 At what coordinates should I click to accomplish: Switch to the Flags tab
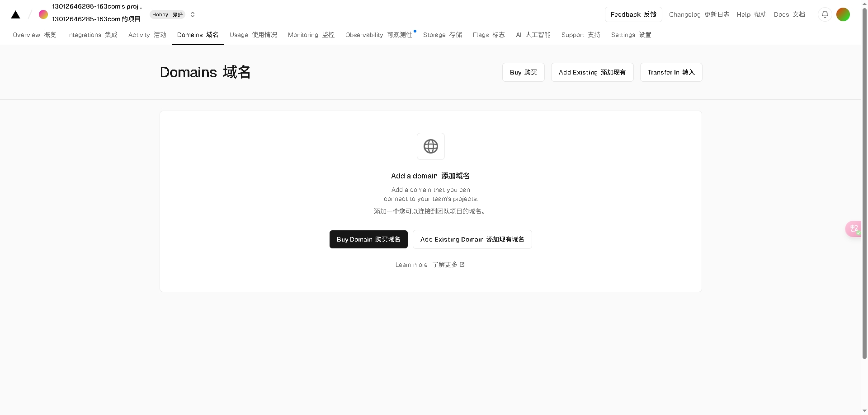tap(489, 35)
